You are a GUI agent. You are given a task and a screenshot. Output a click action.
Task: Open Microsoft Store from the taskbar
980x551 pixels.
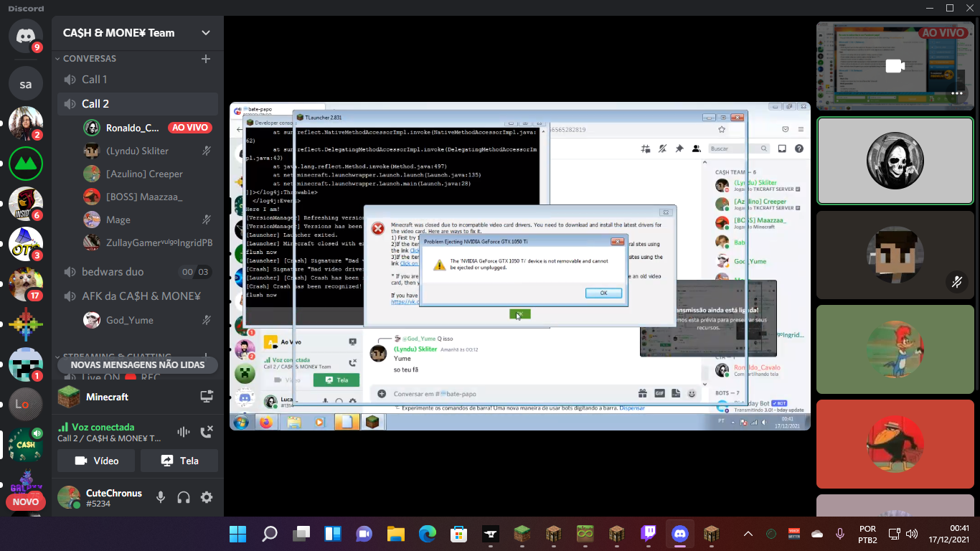click(459, 534)
